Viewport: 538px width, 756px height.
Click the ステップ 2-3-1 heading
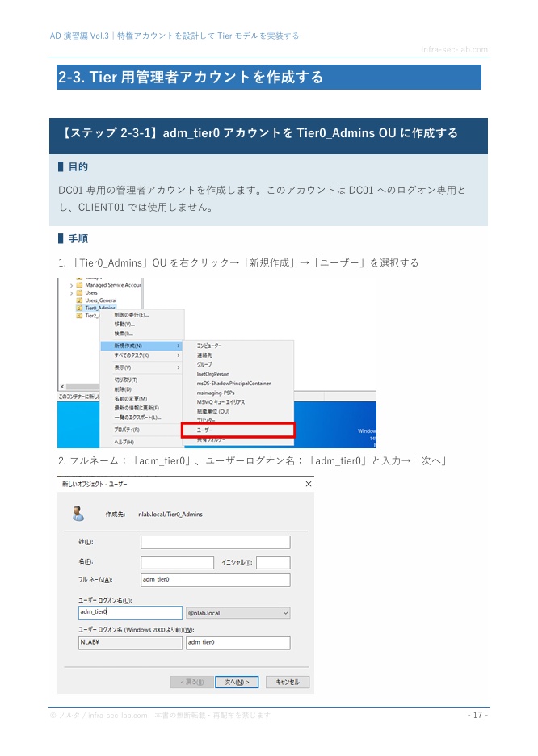[x=259, y=133]
